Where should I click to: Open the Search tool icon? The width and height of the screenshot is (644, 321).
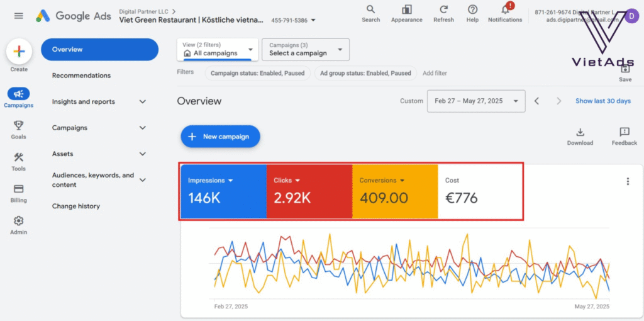click(x=370, y=9)
